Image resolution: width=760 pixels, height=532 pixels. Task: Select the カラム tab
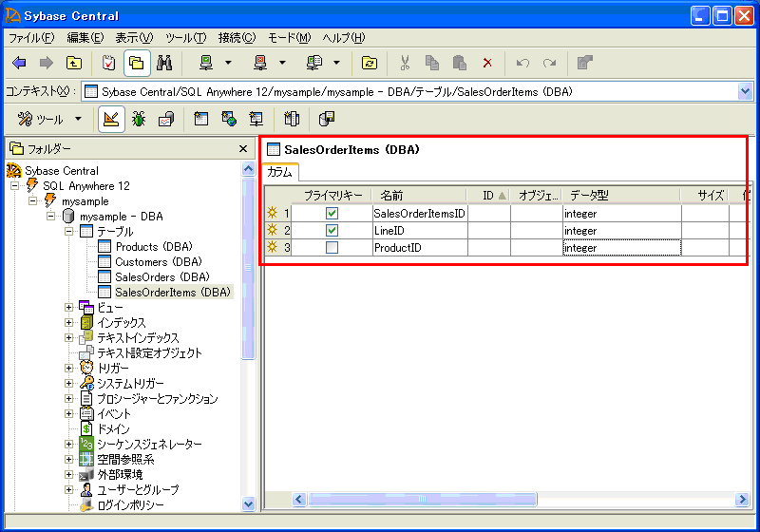pyautogui.click(x=280, y=172)
